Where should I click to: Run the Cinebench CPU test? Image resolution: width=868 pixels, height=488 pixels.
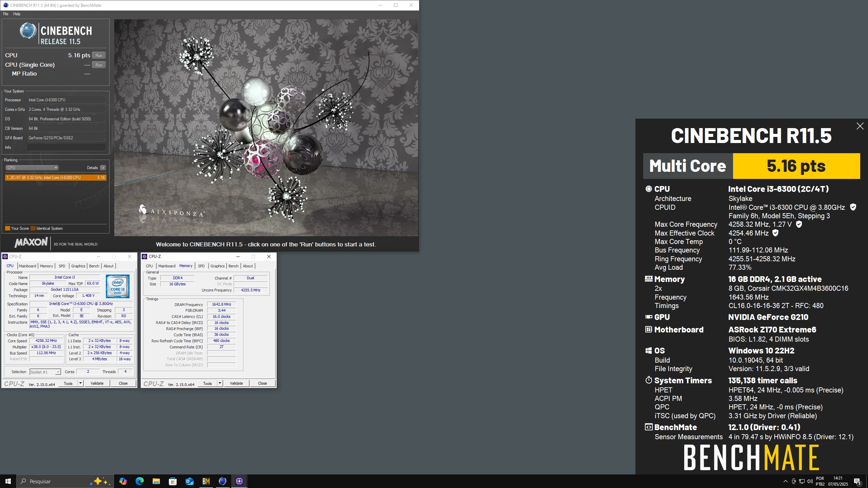pyautogui.click(x=99, y=56)
